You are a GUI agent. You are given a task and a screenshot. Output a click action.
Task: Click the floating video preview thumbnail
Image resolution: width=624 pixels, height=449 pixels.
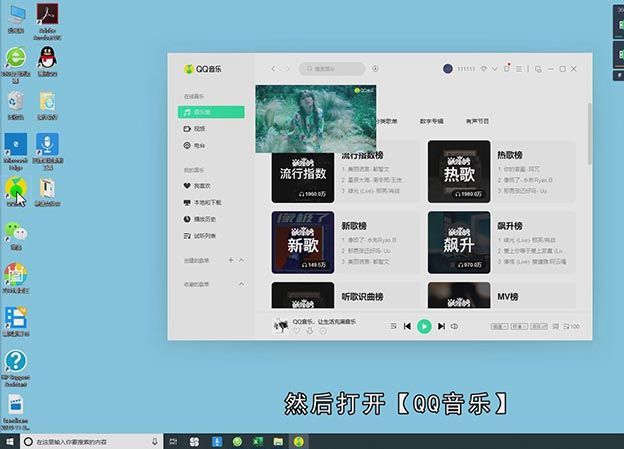(x=316, y=119)
